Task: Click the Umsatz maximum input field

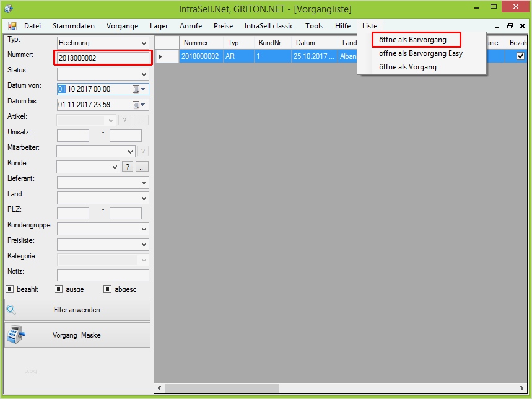Action: click(x=126, y=136)
